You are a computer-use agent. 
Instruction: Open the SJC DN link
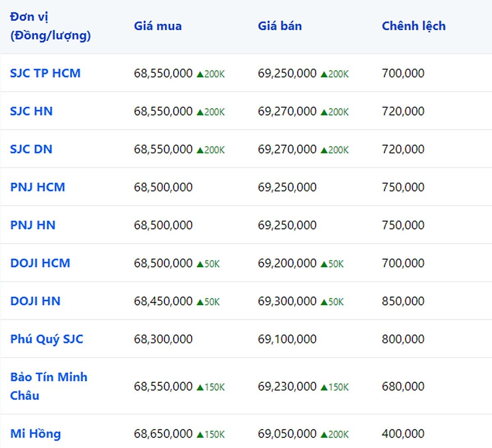point(31,149)
